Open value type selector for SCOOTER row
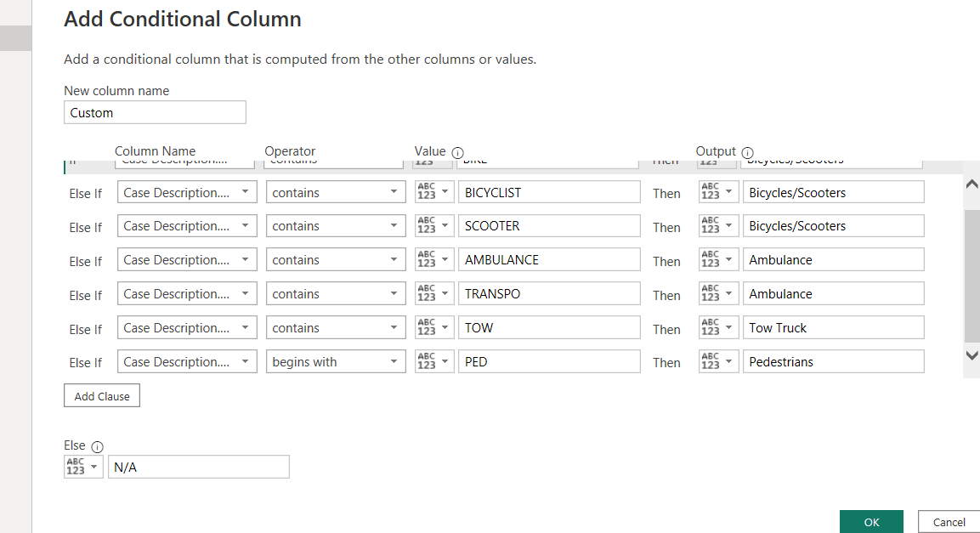The height and width of the screenshot is (533, 980). [x=433, y=225]
